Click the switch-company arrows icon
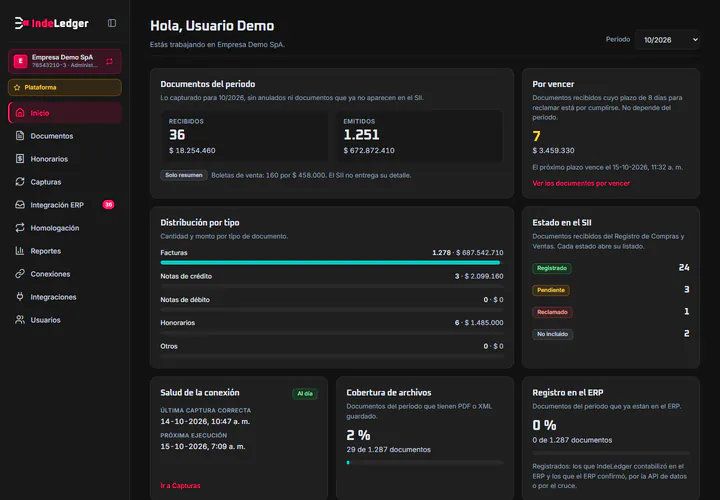The width and height of the screenshot is (720, 500). 109,61
